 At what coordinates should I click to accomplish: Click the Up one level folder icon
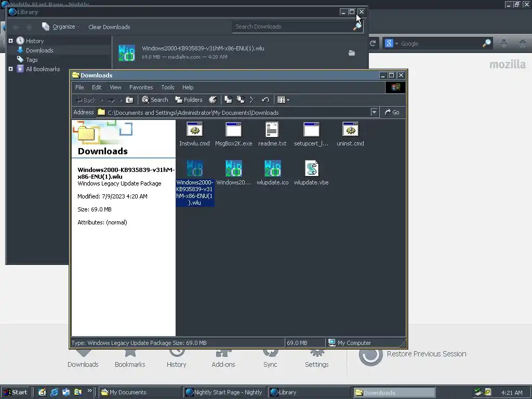(129, 100)
